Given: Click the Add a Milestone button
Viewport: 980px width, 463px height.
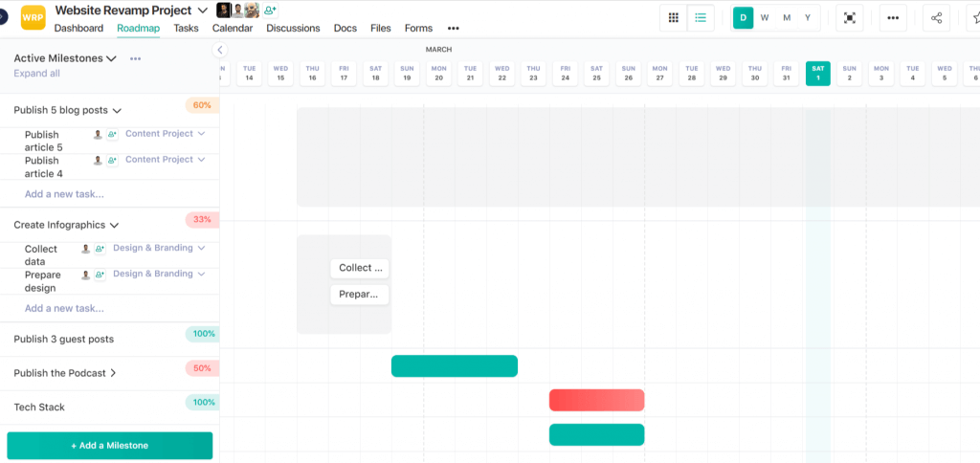Looking at the screenshot, I should 110,446.
